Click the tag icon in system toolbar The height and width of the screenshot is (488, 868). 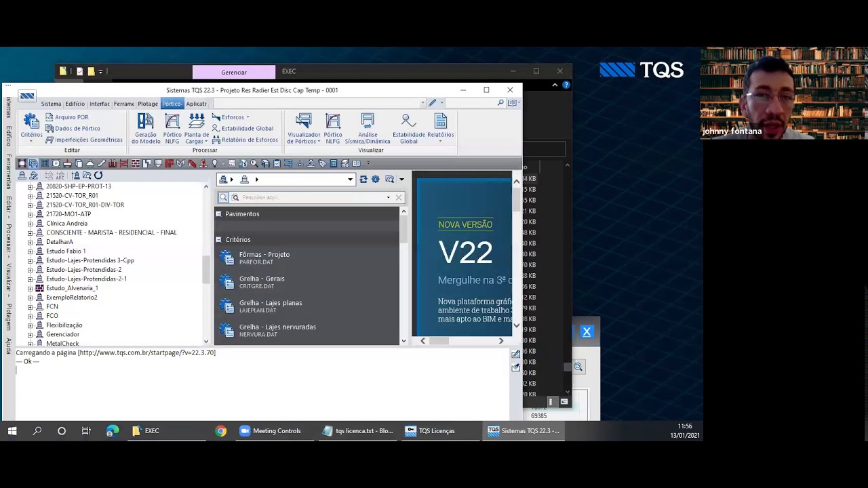(322, 163)
